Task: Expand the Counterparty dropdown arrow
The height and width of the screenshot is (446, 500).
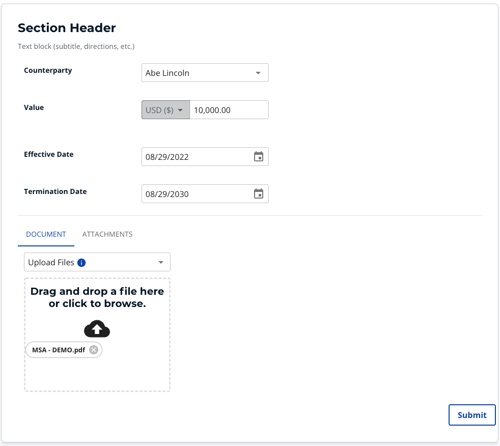Action: click(258, 73)
